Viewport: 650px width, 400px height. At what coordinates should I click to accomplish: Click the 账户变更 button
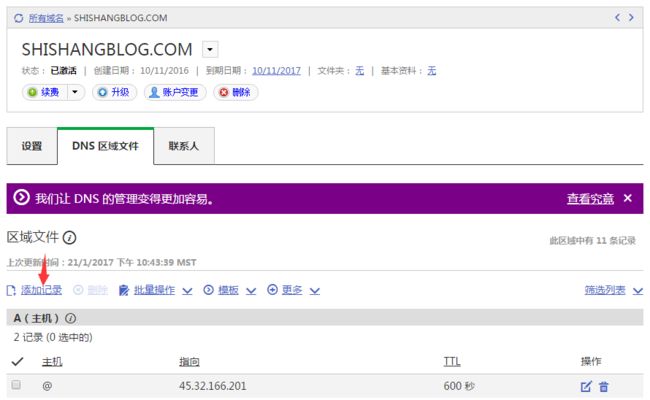click(x=175, y=92)
